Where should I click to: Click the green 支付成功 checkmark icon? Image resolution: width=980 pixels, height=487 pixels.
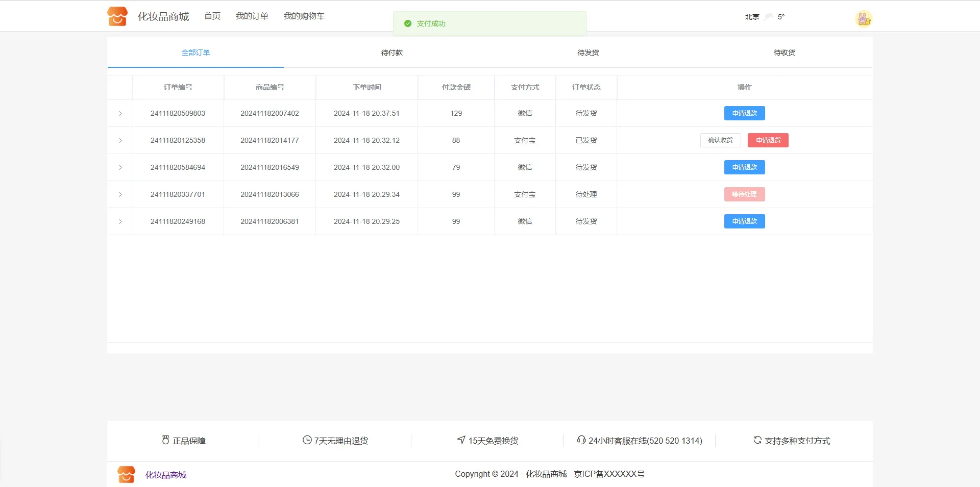[x=408, y=23]
